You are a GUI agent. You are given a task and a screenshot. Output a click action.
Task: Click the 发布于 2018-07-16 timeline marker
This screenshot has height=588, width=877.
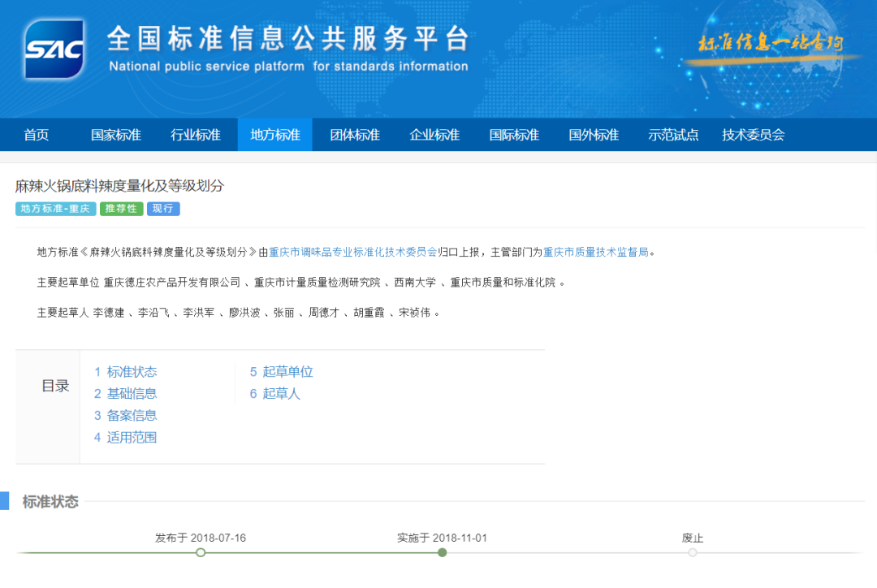pos(201,552)
